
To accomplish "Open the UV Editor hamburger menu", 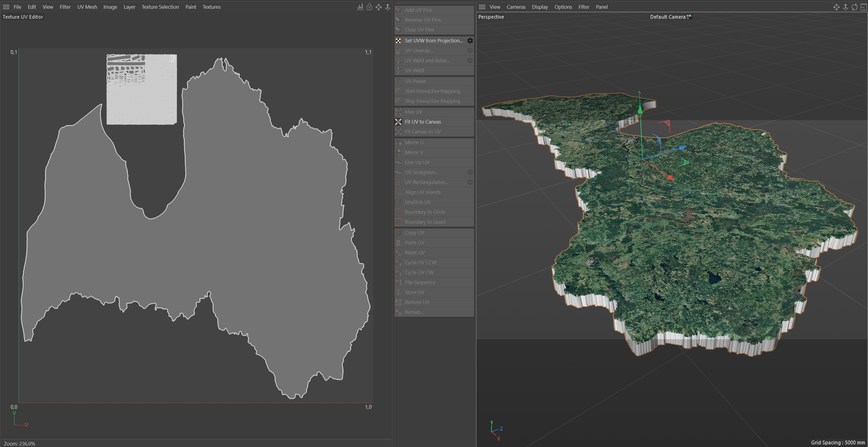I will [x=6, y=7].
